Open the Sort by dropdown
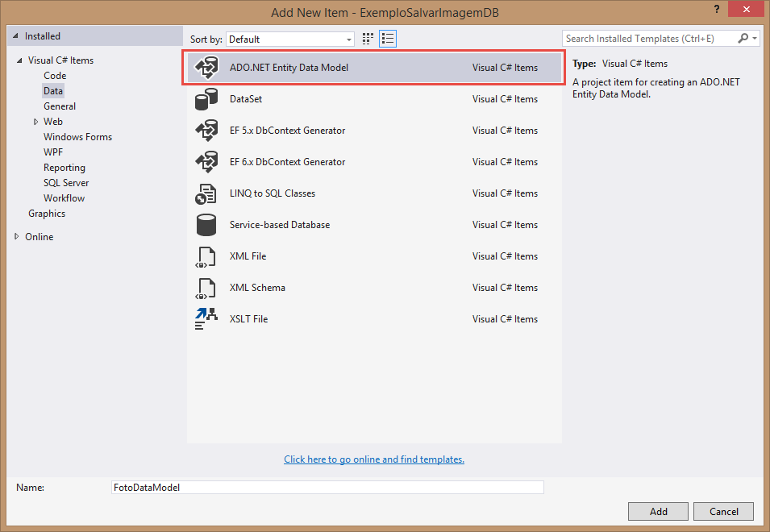The width and height of the screenshot is (770, 532). 290,39
